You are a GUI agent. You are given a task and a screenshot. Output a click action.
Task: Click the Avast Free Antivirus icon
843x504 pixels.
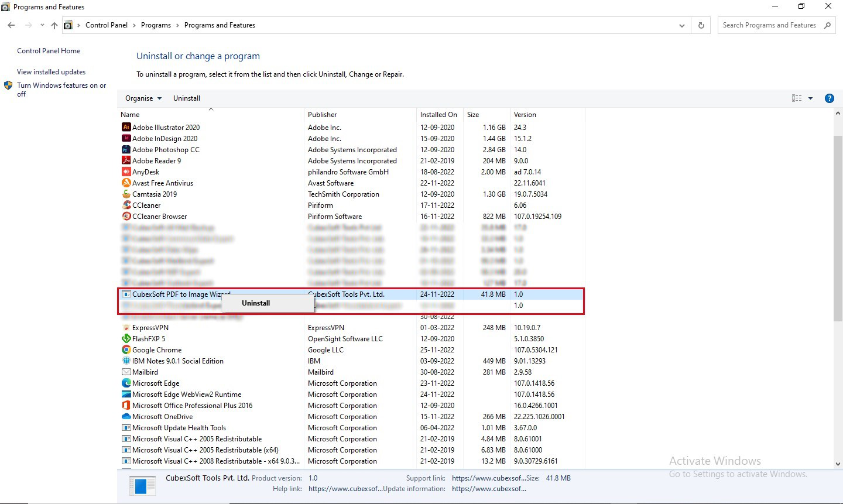pyautogui.click(x=126, y=183)
